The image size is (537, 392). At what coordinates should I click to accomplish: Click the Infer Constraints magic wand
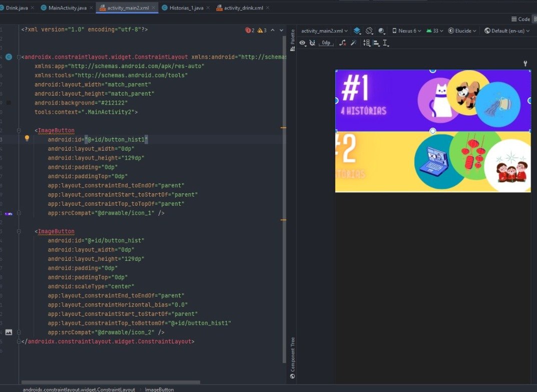coord(354,43)
